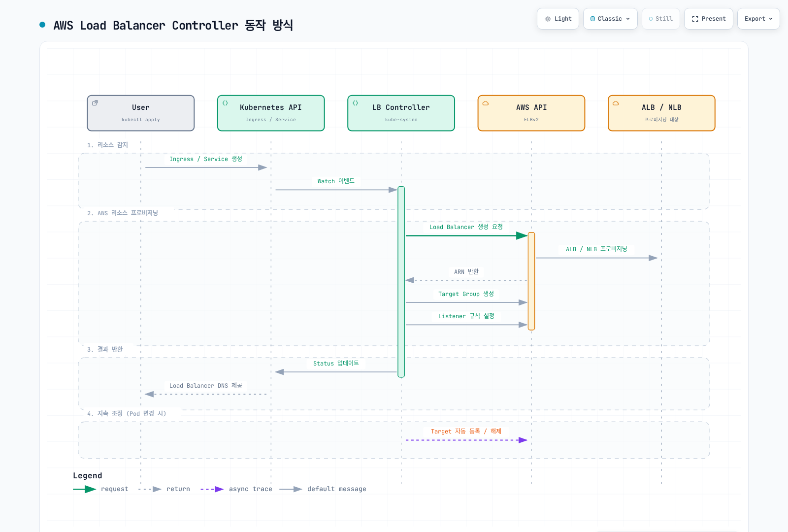Click the '2. AWS 리소스 프로비저닝' section title
The image size is (788, 532).
tap(123, 213)
